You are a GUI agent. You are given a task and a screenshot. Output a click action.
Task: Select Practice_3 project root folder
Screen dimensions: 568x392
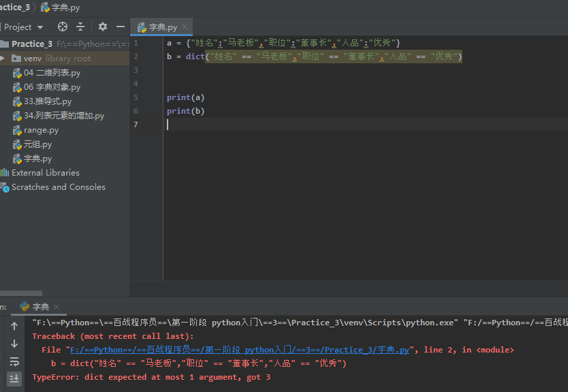pyautogui.click(x=32, y=44)
